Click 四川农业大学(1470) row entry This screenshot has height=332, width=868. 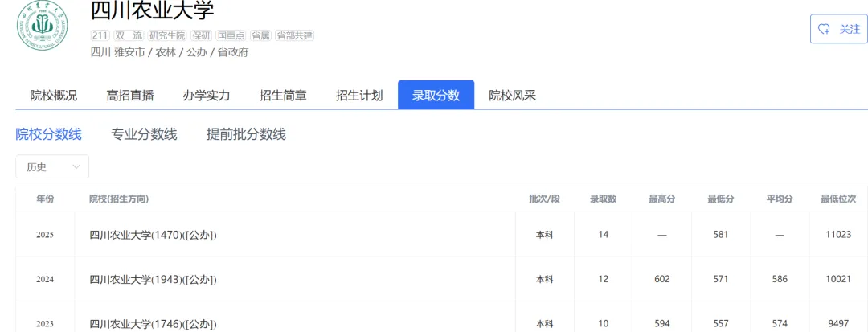tap(154, 235)
